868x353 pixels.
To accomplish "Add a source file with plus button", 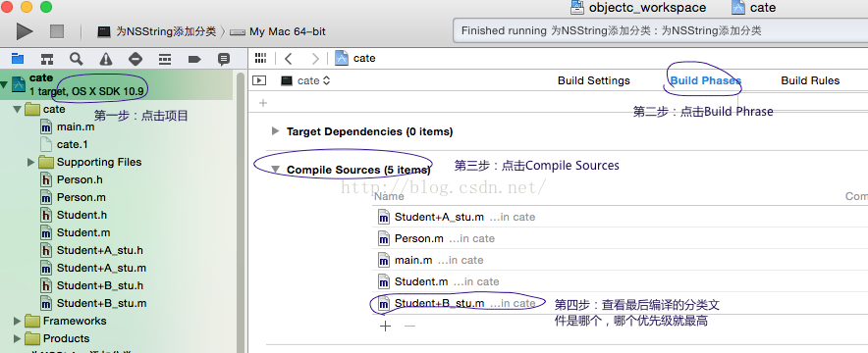I will pos(385,326).
